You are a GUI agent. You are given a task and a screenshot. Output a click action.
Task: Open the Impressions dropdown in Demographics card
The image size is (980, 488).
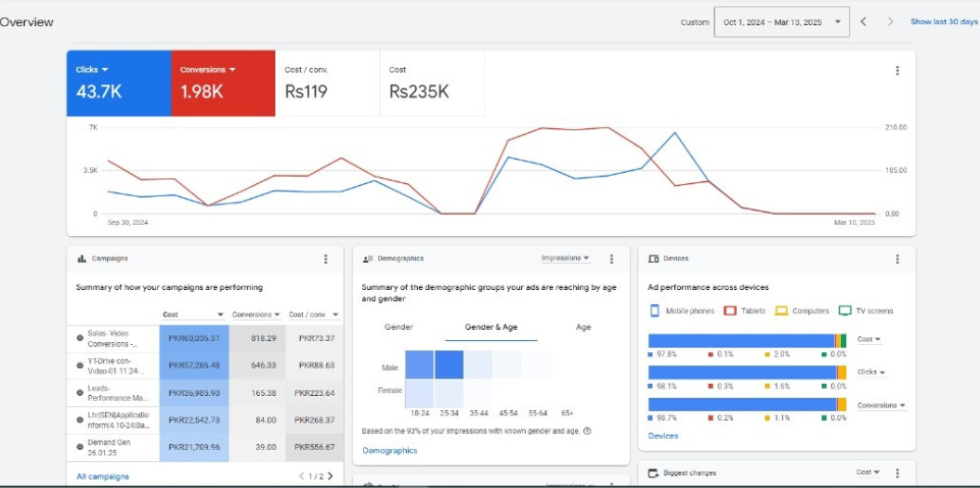(566, 258)
